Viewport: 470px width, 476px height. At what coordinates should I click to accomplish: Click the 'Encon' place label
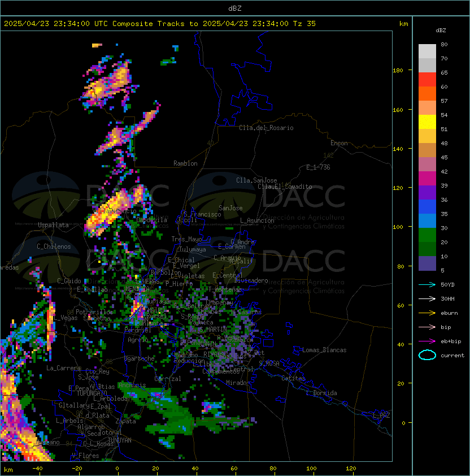click(x=339, y=143)
